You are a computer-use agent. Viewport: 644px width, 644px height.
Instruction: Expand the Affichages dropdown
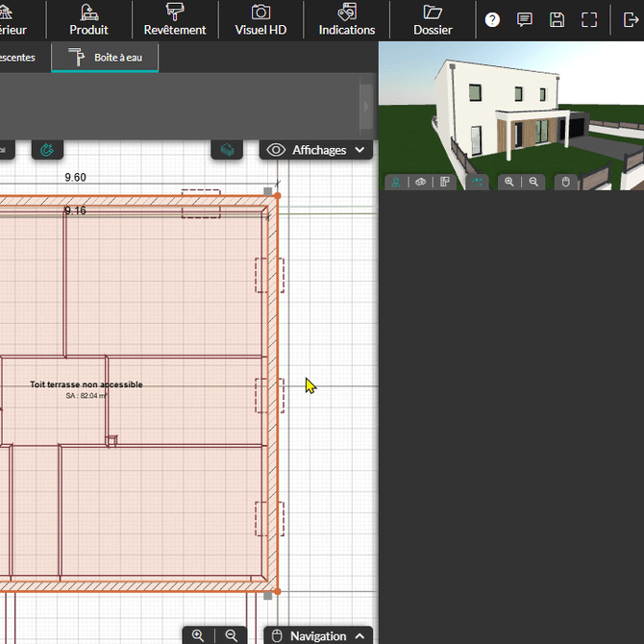pyautogui.click(x=316, y=150)
